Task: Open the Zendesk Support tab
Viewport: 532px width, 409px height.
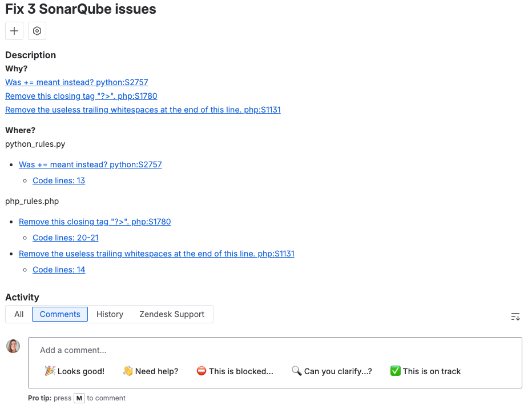Action: (x=171, y=314)
